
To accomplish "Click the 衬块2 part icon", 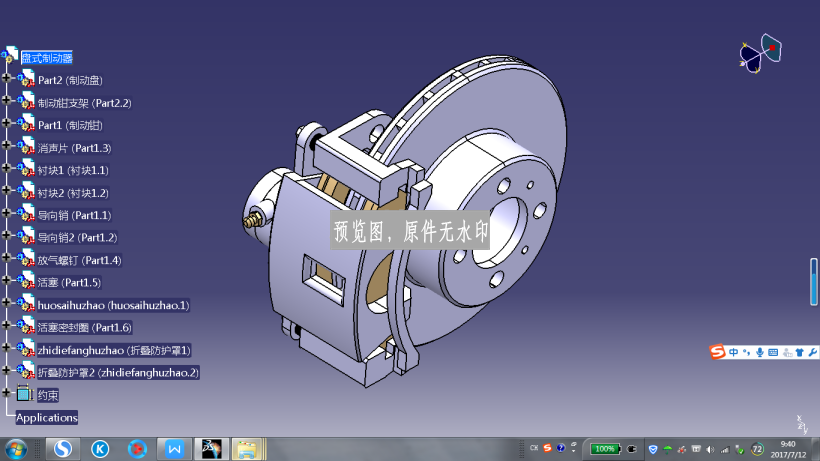I will click(x=26, y=192).
